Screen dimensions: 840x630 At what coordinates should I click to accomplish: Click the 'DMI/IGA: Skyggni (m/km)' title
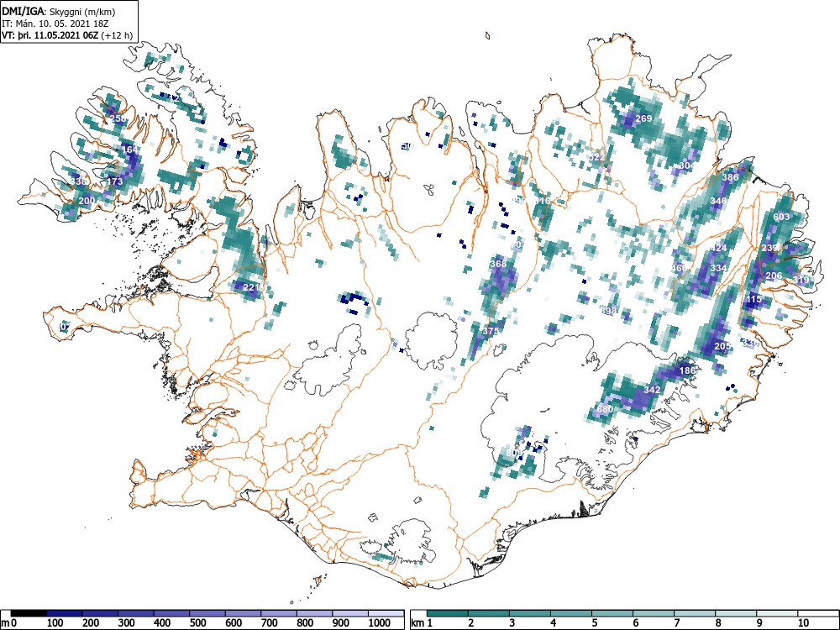point(59,11)
